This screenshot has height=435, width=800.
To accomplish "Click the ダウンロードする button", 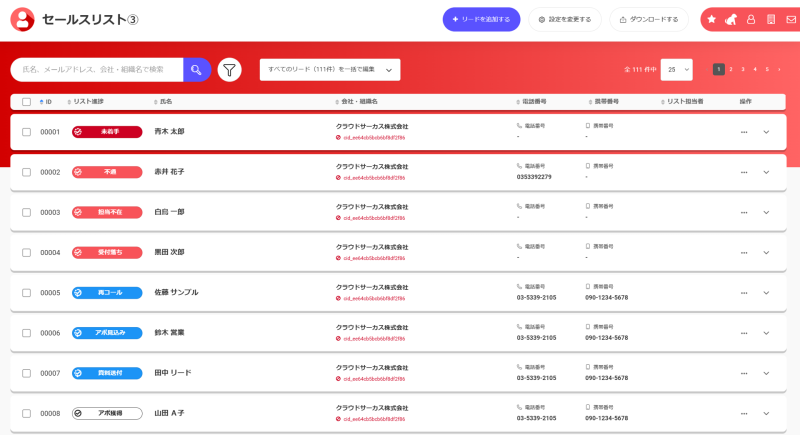I will point(649,19).
